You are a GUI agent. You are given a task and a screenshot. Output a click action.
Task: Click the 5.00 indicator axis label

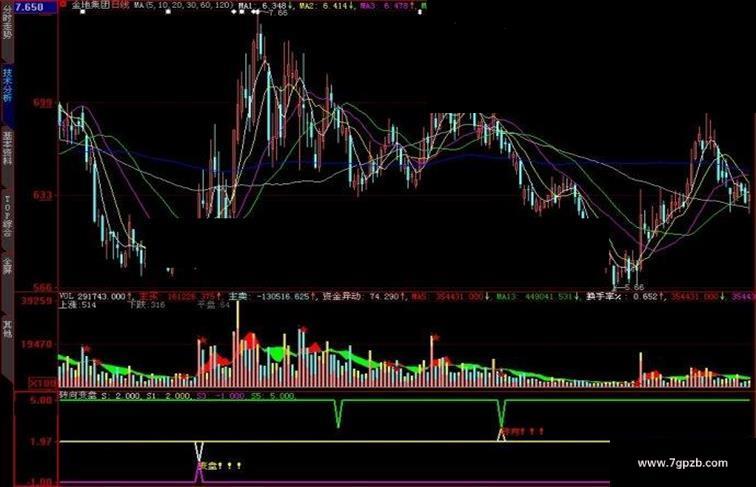pyautogui.click(x=42, y=401)
